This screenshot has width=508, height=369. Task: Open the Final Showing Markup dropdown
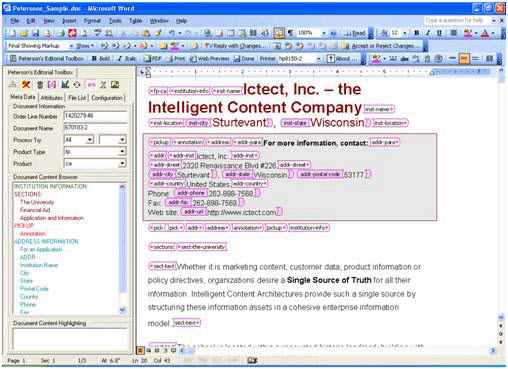point(71,46)
